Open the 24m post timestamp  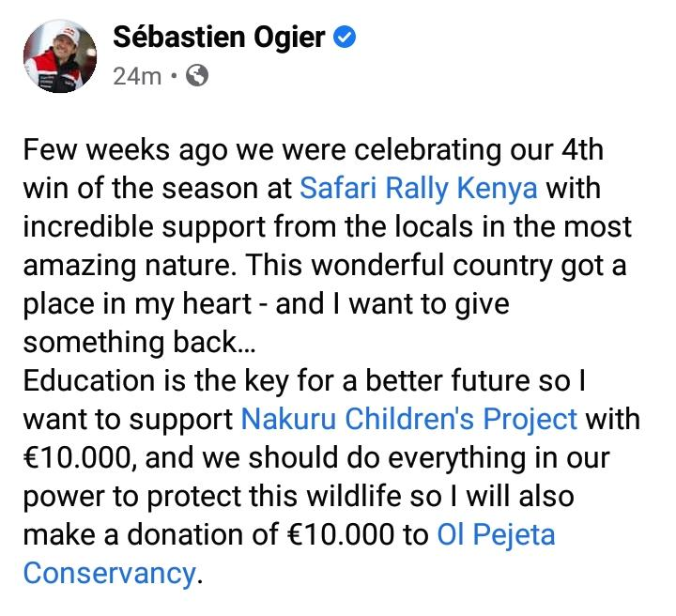click(137, 76)
